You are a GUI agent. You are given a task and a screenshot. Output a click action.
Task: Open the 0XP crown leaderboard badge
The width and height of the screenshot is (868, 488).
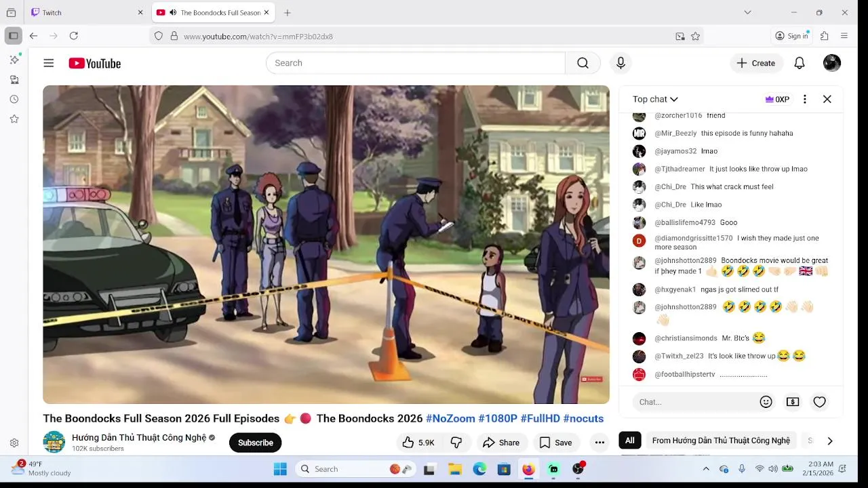tap(777, 99)
